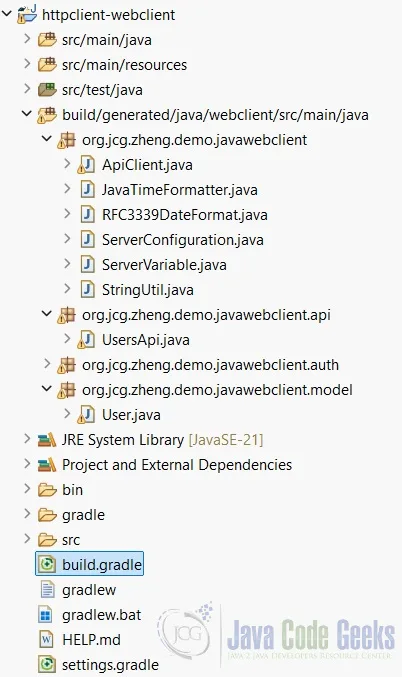Click the settings.gradle file icon
Viewport: 402px width, 677px height.
(47, 665)
